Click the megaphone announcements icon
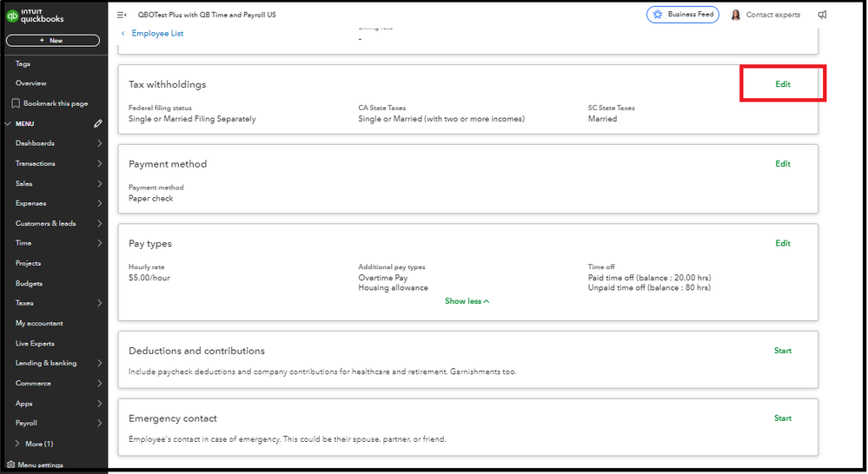Screen dimensions: 868x474 pyautogui.click(x=822, y=15)
